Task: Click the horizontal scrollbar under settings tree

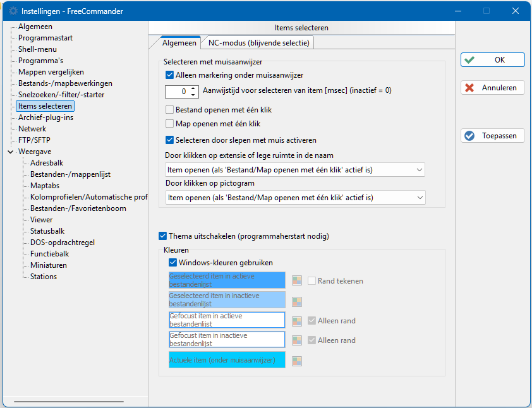Action: click(x=69, y=402)
